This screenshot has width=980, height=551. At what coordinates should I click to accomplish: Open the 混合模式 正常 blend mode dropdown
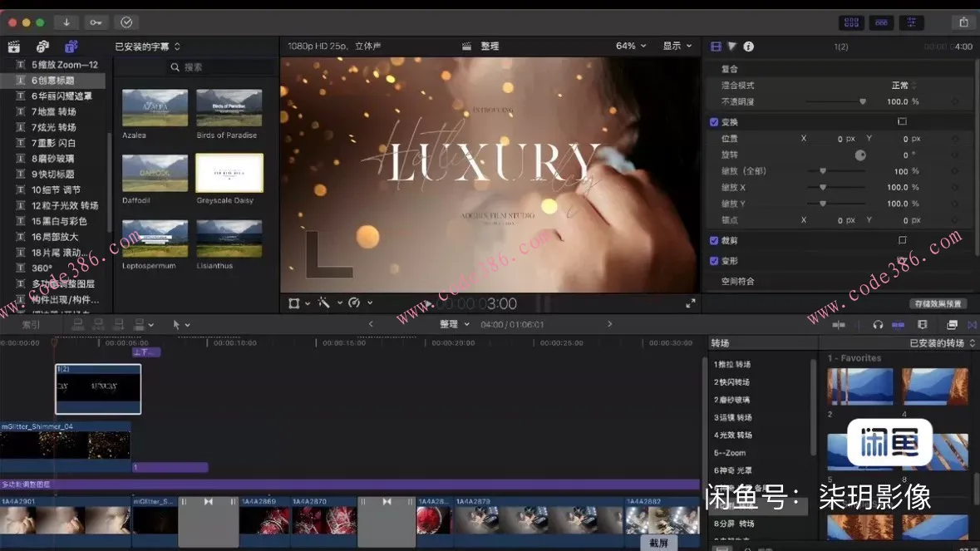pos(904,86)
